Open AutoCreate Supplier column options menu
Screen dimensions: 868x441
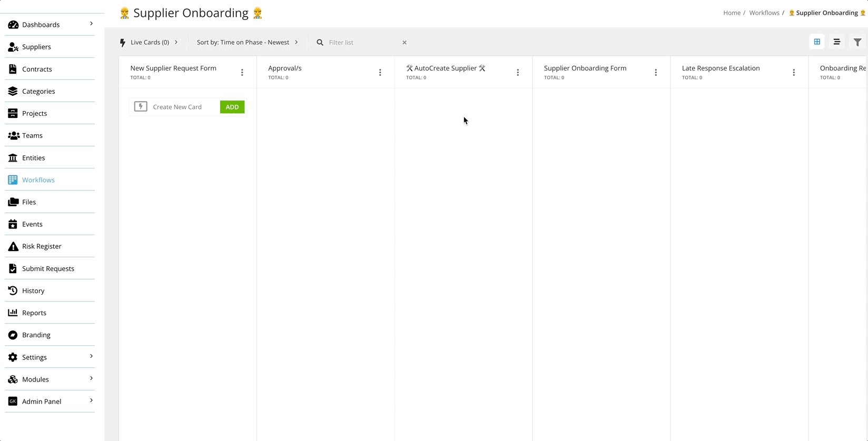(518, 73)
